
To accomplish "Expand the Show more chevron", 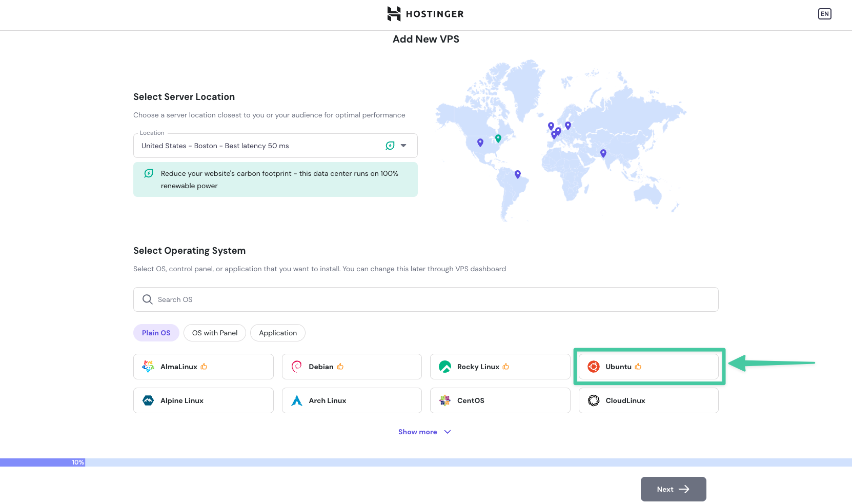I will click(448, 432).
